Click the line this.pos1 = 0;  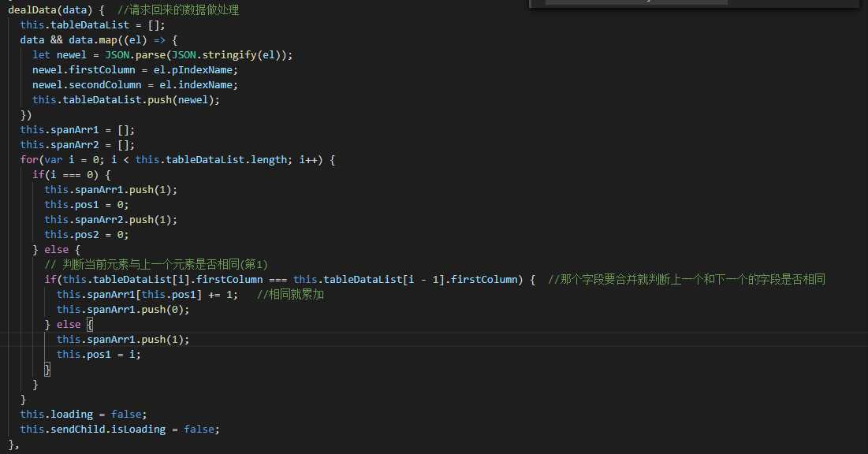pos(87,204)
